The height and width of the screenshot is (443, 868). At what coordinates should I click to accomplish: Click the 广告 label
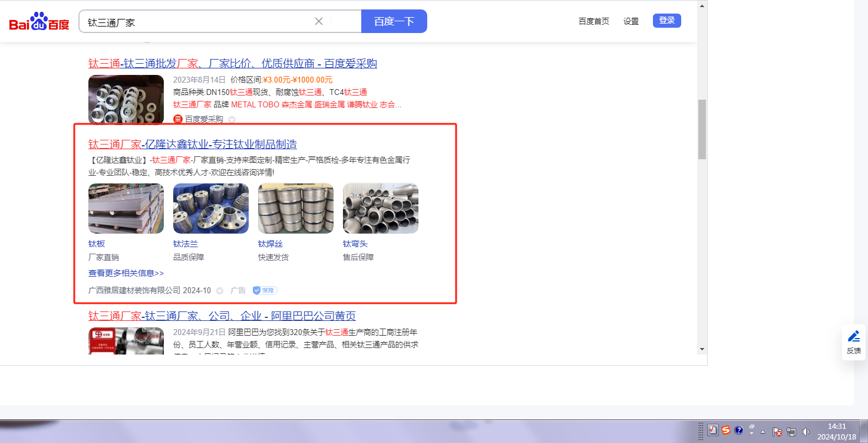(x=238, y=290)
